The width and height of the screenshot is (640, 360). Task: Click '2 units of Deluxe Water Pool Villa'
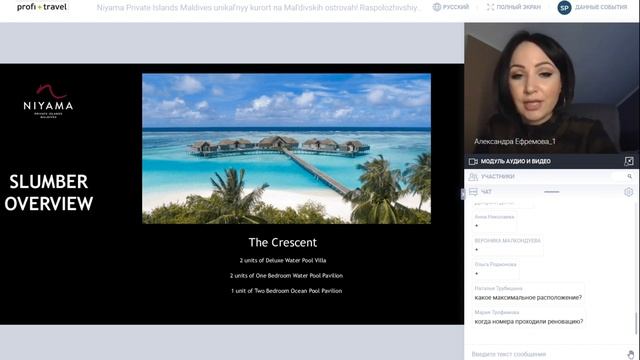[283, 260]
